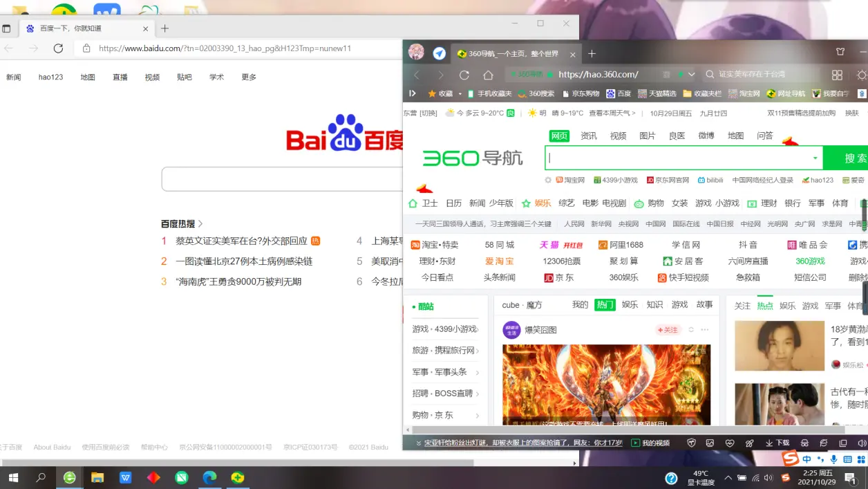
Task: Expand the 360 address bar dropdown arrow
Action: 691,75
